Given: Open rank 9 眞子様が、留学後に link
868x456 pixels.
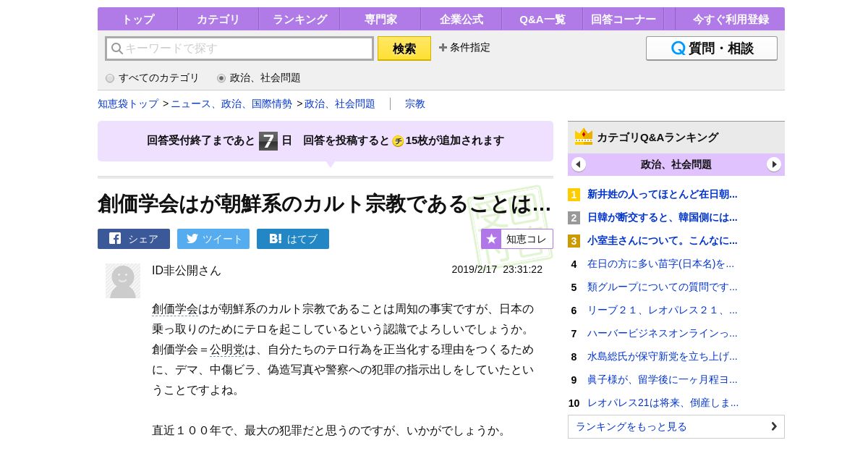Looking at the screenshot, I should click(663, 379).
